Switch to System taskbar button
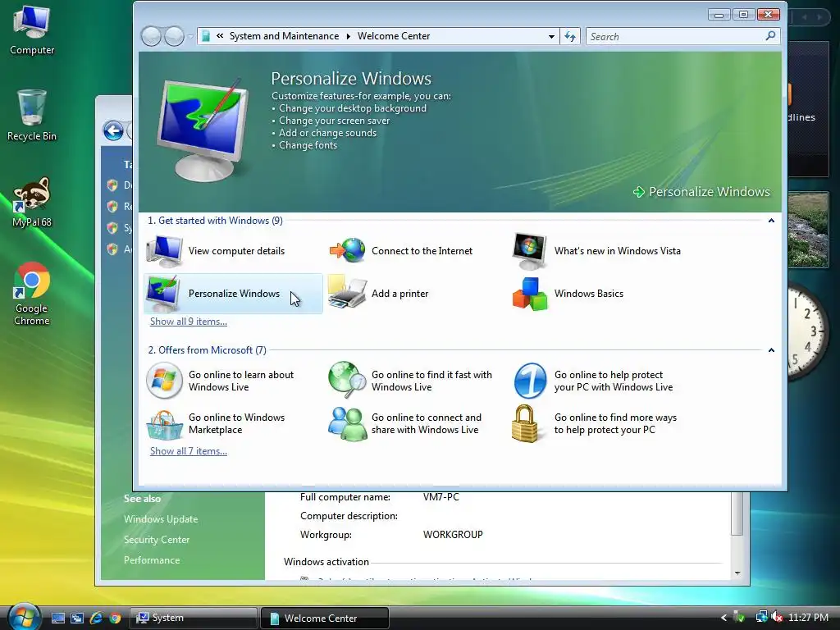Screen dimensions: 840x630 (194, 618)
